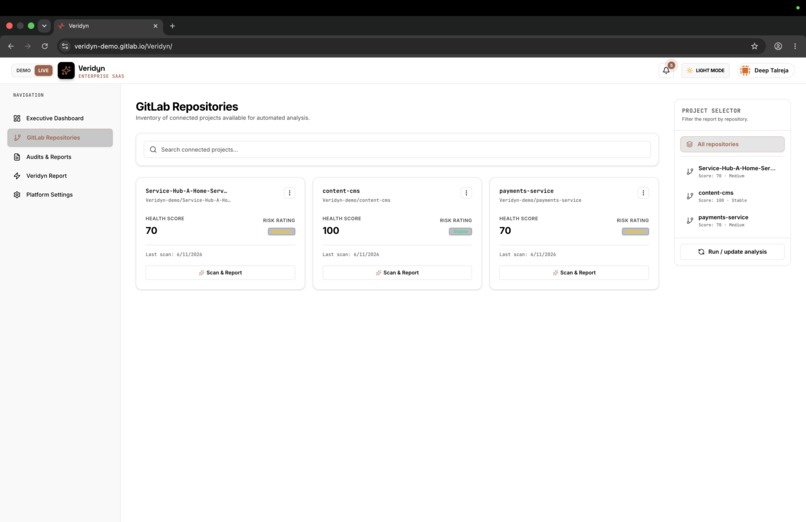The width and height of the screenshot is (806, 522).
Task: Open the three-dot menu on content-cms card
Action: coord(466,193)
